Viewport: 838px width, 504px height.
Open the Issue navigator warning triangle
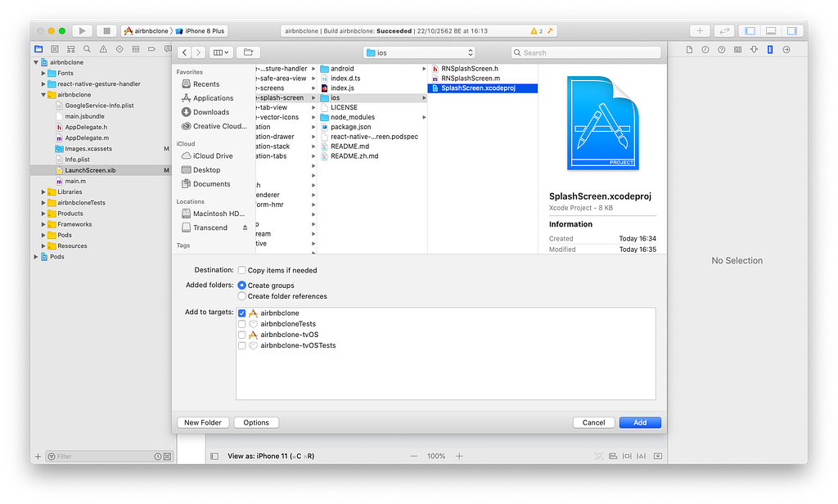tap(103, 49)
